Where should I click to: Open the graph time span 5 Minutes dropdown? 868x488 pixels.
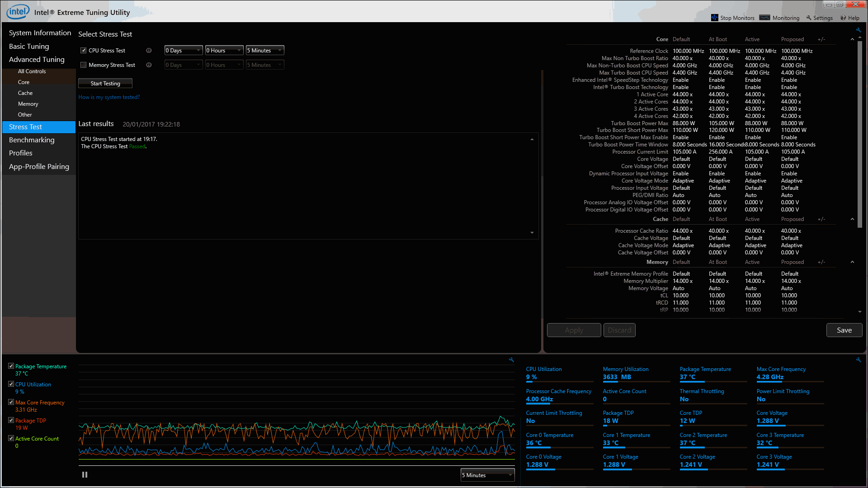487,475
